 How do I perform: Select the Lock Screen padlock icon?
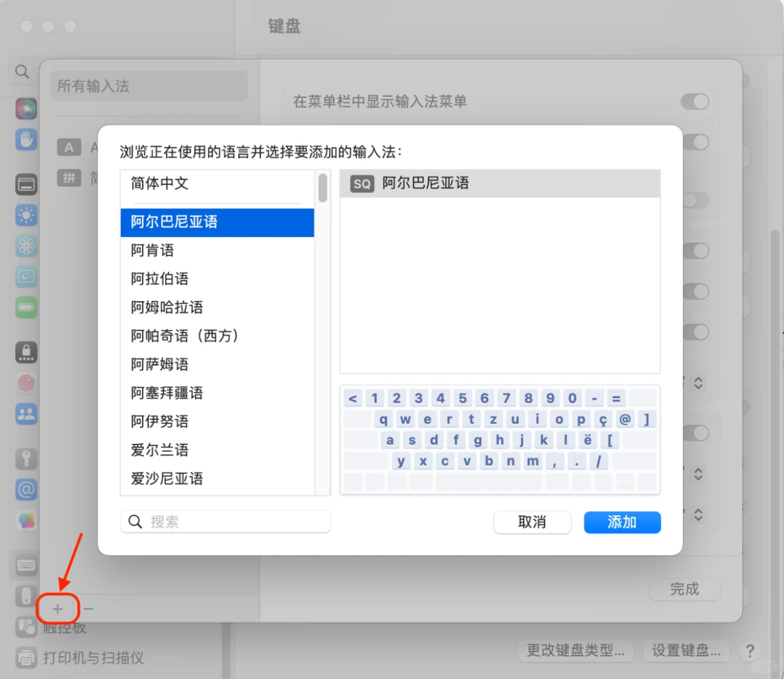tap(26, 352)
